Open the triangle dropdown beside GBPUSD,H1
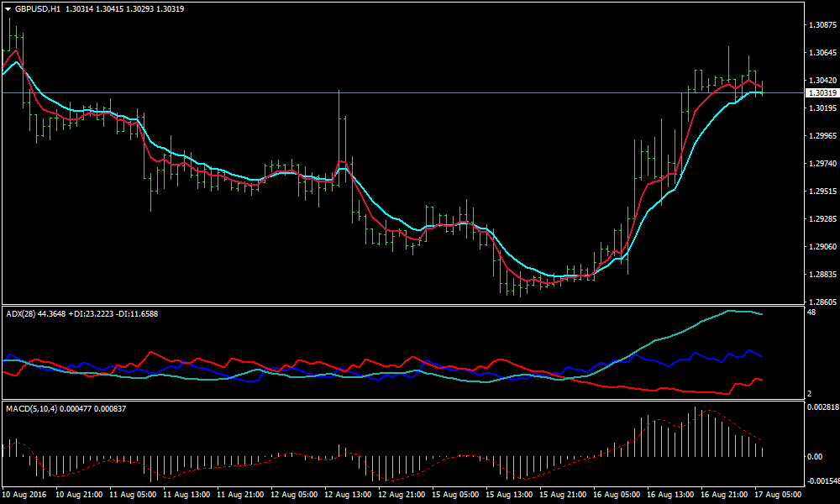Screen dimensions: 840x504 (8, 8)
